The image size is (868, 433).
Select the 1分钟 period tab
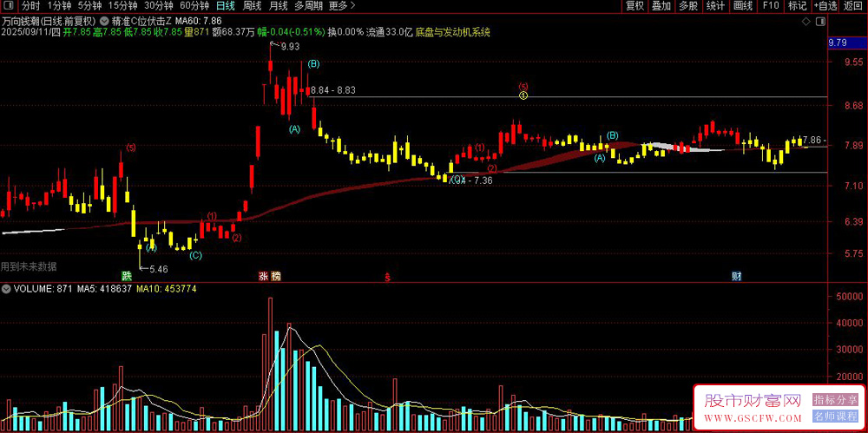click(x=59, y=6)
